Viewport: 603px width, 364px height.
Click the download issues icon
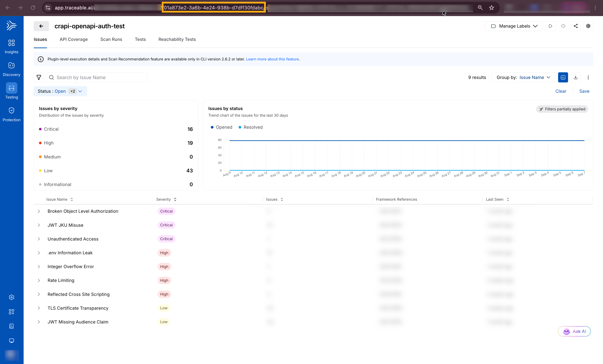click(576, 78)
